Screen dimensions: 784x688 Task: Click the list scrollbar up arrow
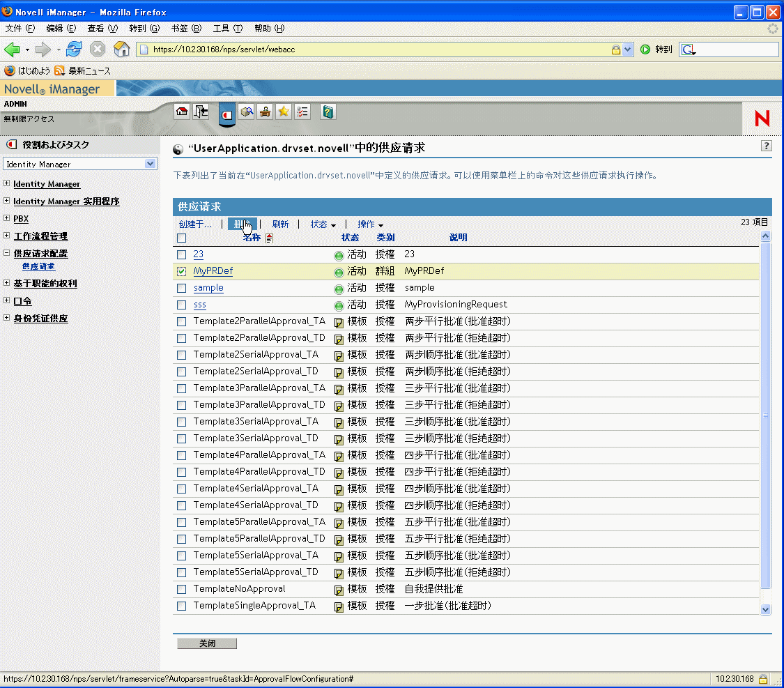pos(765,236)
